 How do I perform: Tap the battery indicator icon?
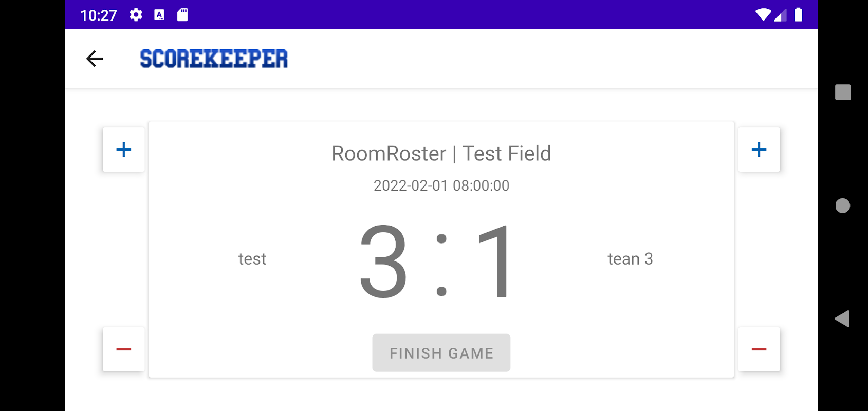click(798, 15)
